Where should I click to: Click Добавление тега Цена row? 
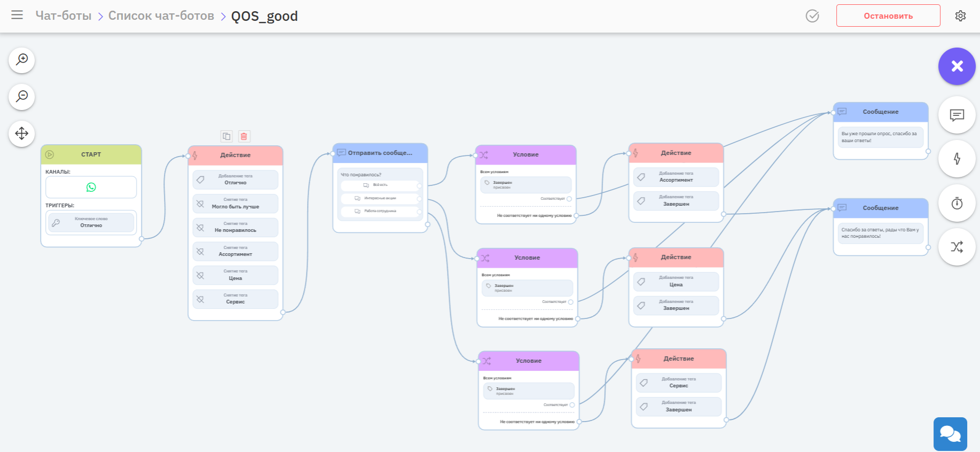676,282
